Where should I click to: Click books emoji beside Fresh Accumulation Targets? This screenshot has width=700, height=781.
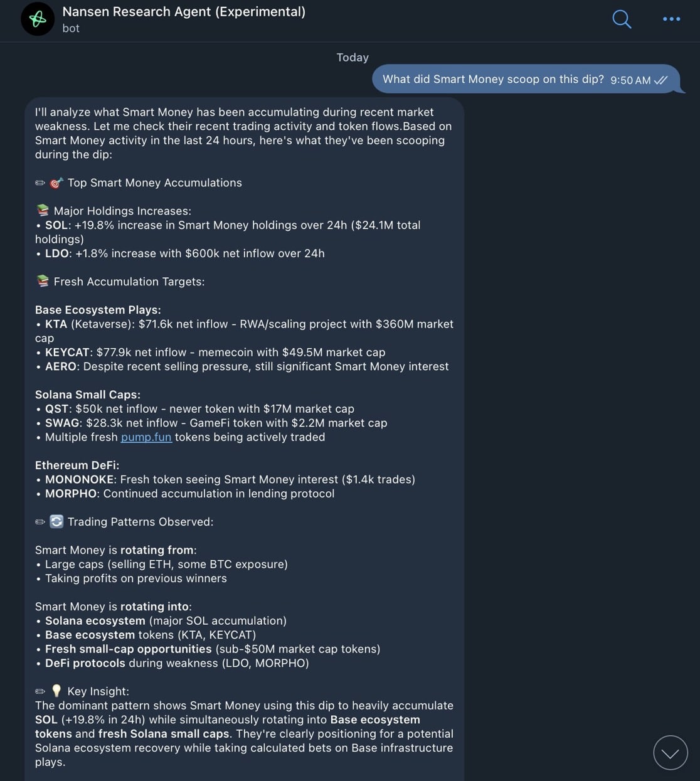tap(43, 282)
